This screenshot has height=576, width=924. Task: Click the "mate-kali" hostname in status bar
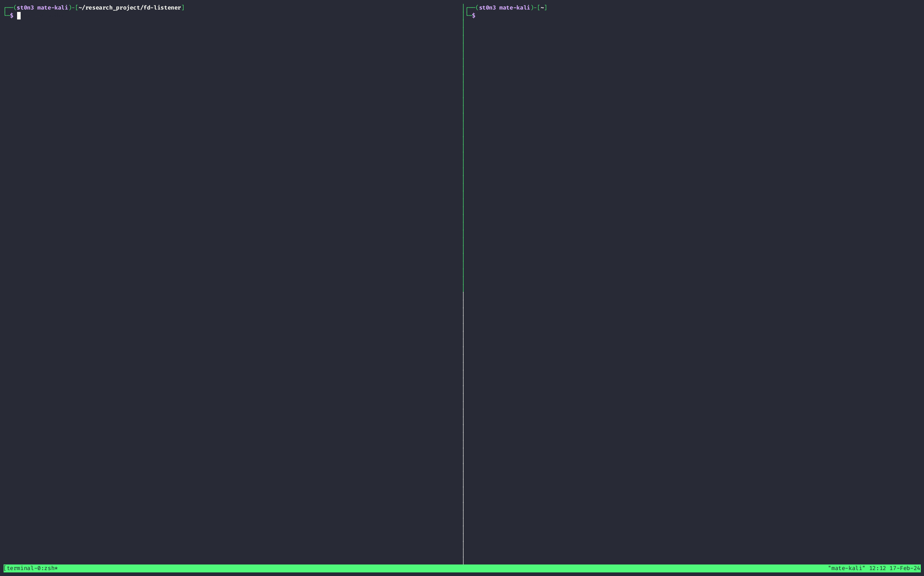coord(846,568)
